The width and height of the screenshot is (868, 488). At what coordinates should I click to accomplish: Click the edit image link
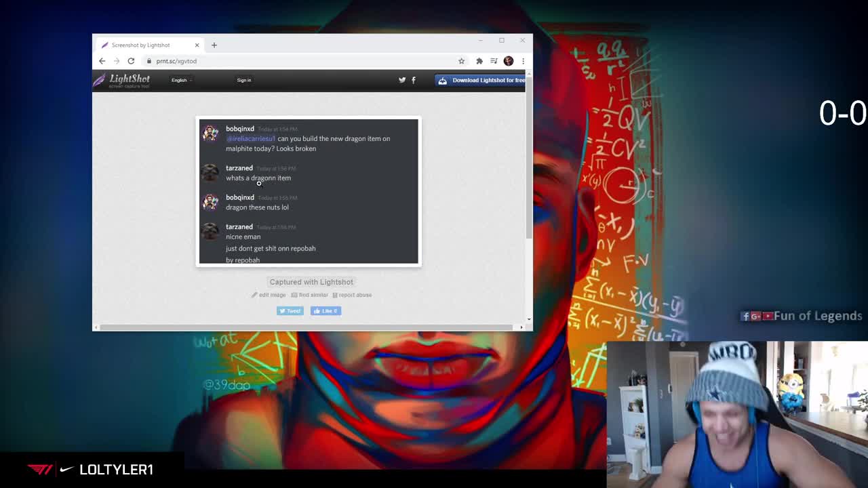(x=269, y=295)
